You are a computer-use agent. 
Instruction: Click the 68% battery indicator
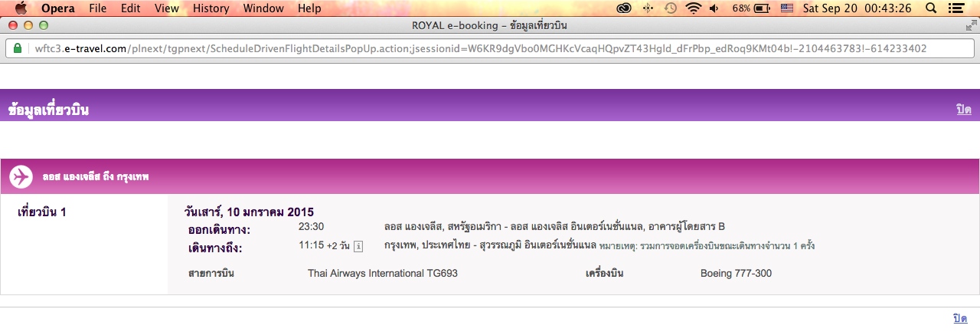751,8
